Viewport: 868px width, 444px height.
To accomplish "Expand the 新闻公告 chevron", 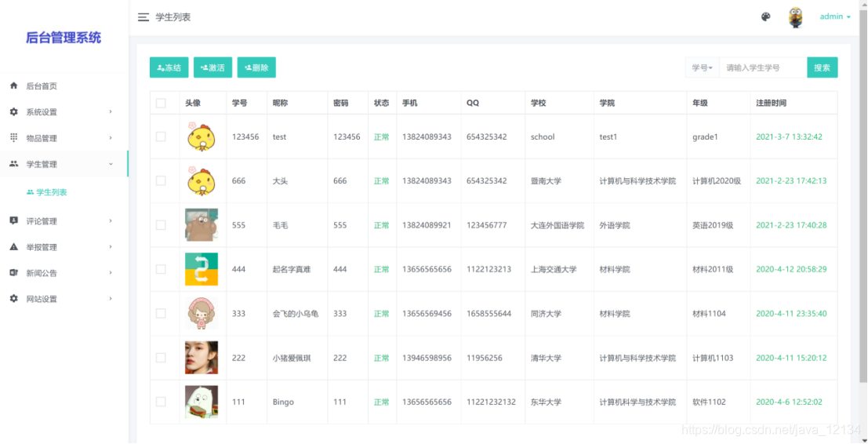I will 110,272.
